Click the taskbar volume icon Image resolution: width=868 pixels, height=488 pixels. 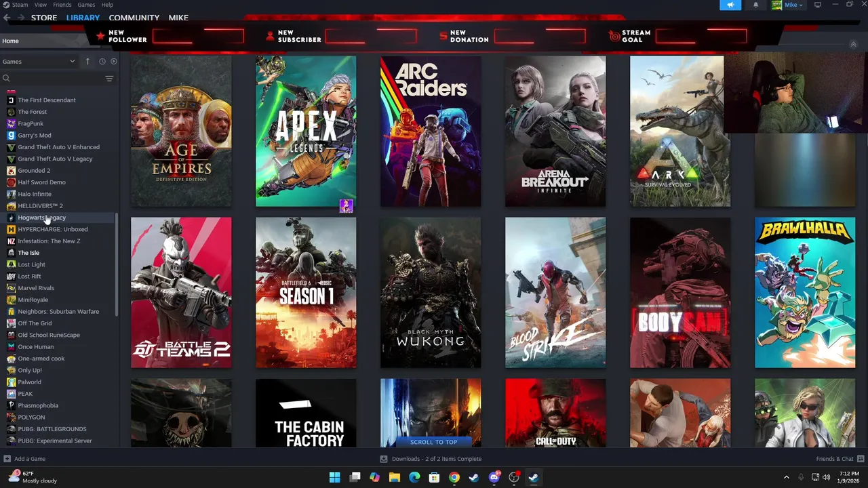coord(826,477)
